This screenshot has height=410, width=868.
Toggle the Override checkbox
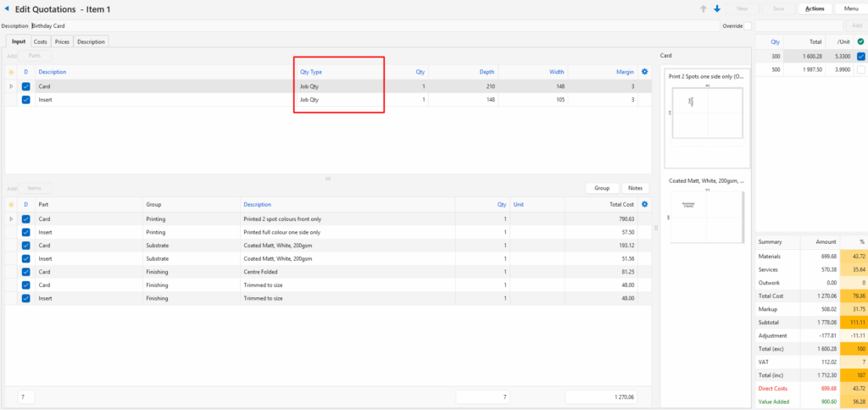click(x=748, y=25)
